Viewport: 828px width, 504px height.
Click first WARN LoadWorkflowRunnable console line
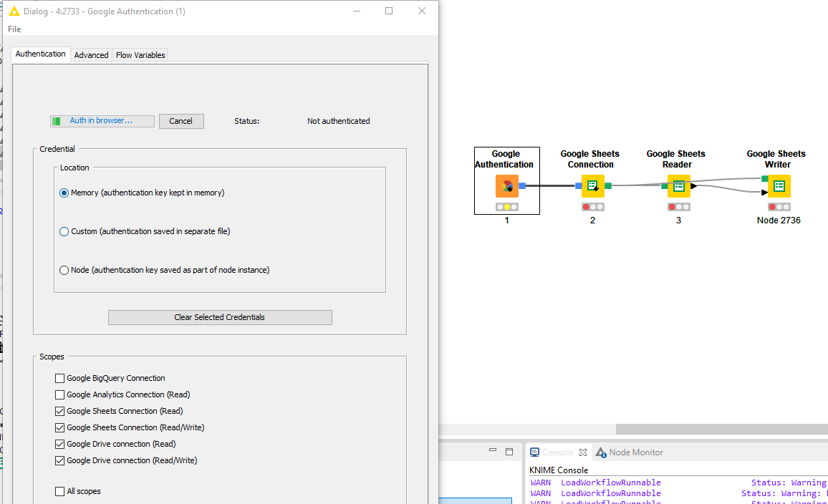678,483
